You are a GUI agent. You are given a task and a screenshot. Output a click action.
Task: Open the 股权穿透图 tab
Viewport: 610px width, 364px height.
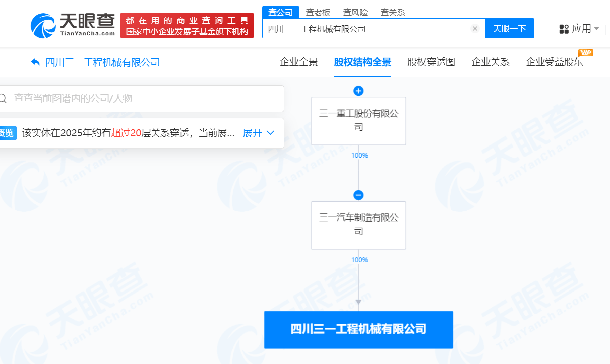point(431,62)
